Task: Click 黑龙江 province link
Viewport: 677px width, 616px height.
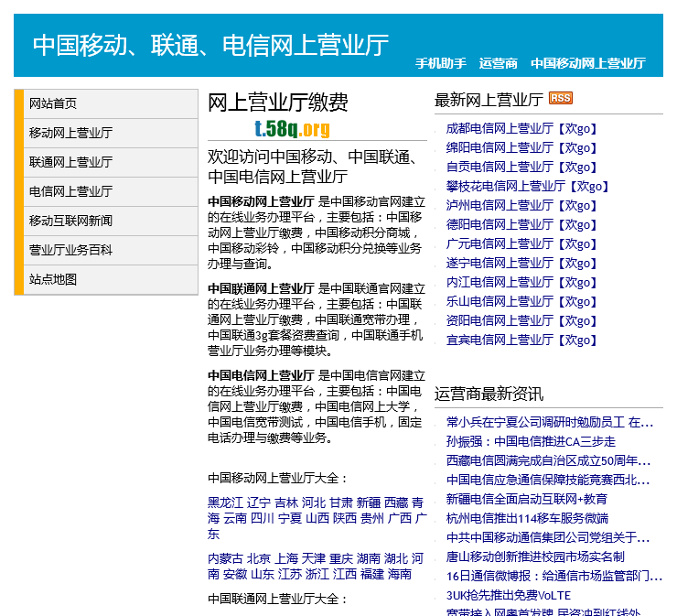Action: (225, 503)
